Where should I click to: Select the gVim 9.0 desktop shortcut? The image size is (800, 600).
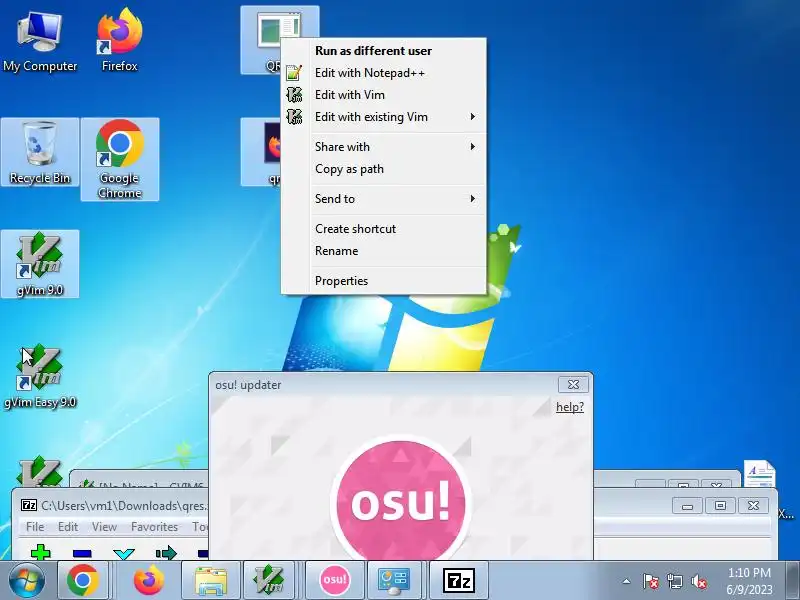(x=40, y=264)
